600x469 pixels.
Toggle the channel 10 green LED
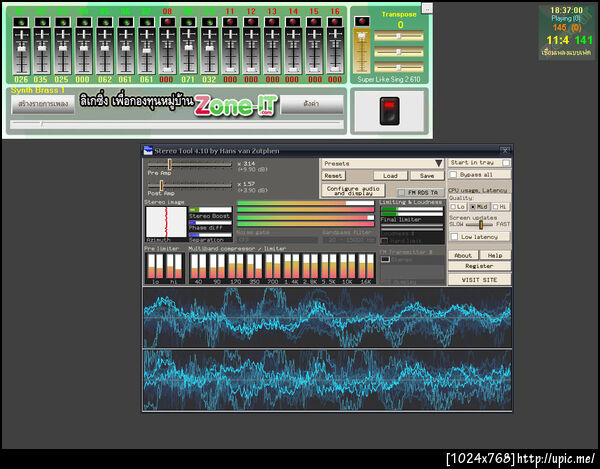(x=209, y=22)
